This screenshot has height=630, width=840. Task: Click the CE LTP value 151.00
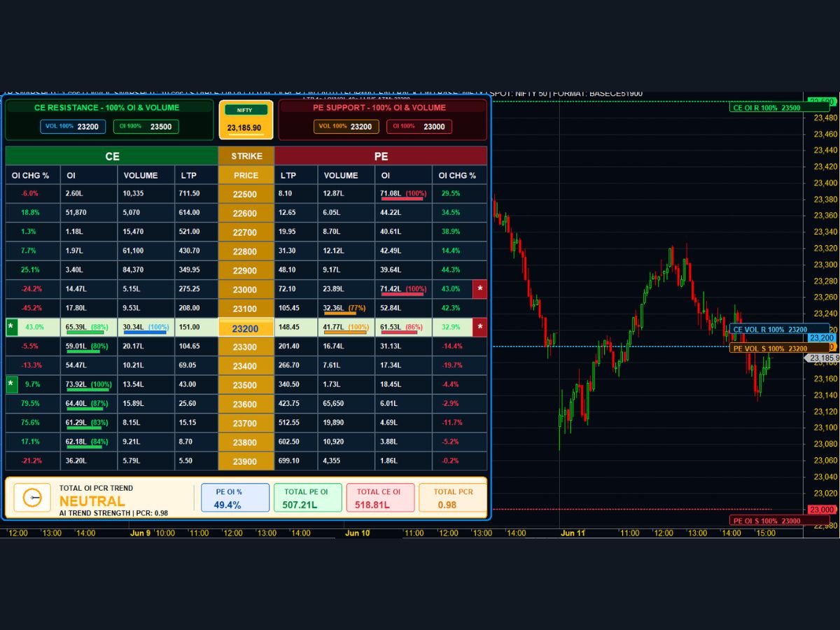(x=190, y=327)
